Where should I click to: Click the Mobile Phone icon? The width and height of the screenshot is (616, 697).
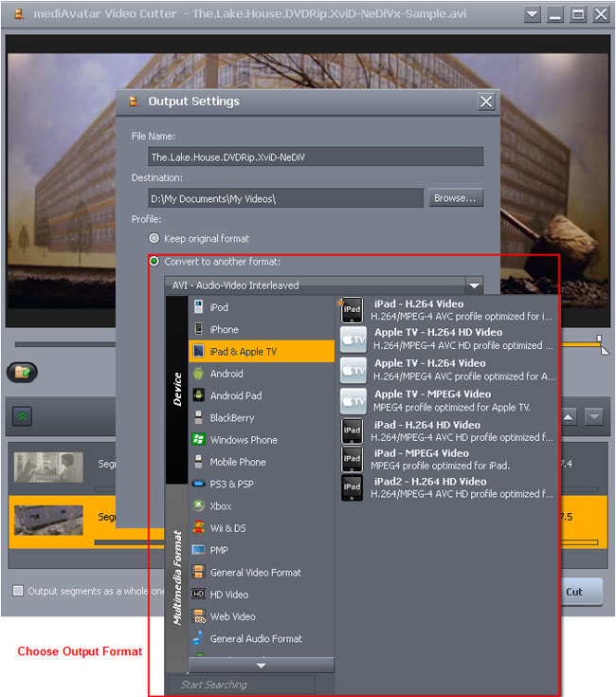coord(198,462)
